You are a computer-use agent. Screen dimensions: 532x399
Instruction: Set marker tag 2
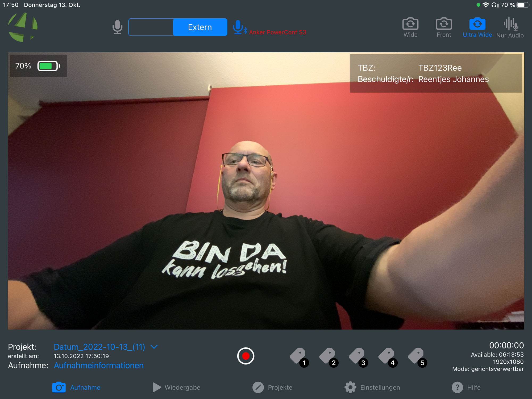pyautogui.click(x=329, y=358)
